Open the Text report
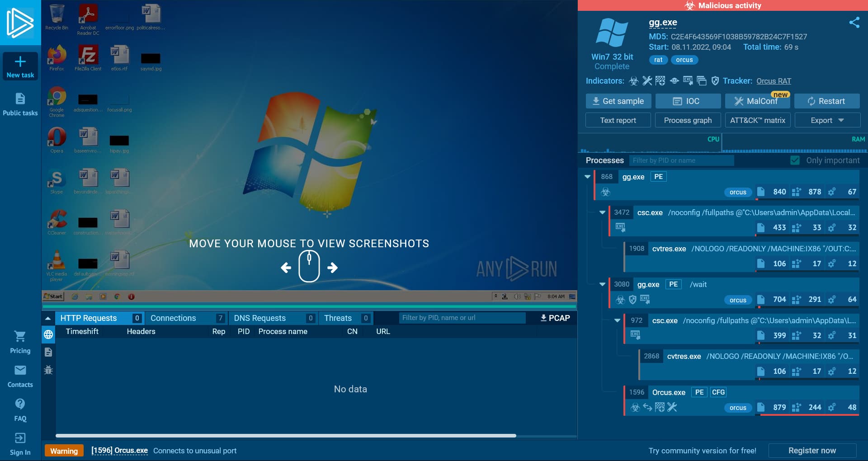Screen dimensions: 868x461 pyautogui.click(x=618, y=120)
